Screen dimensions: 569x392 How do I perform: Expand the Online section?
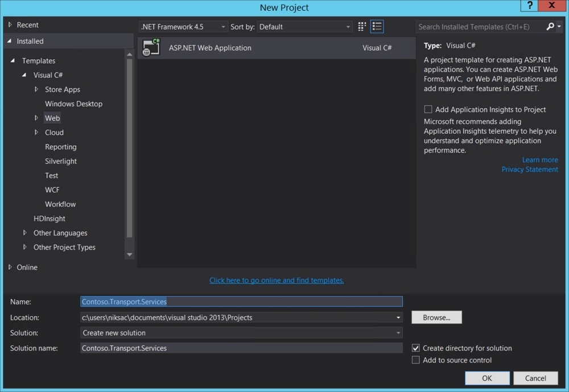tap(10, 267)
